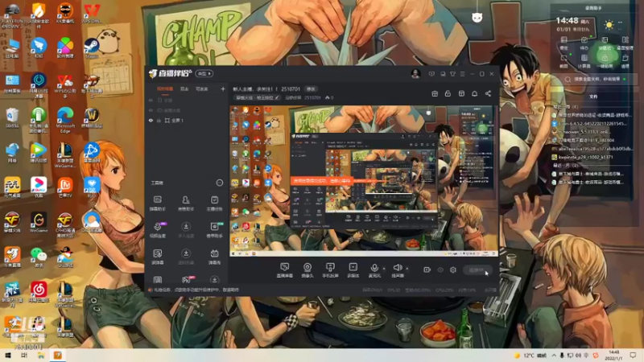Click the live preview thumbnail area
The image size is (644, 362).
pos(364,180)
